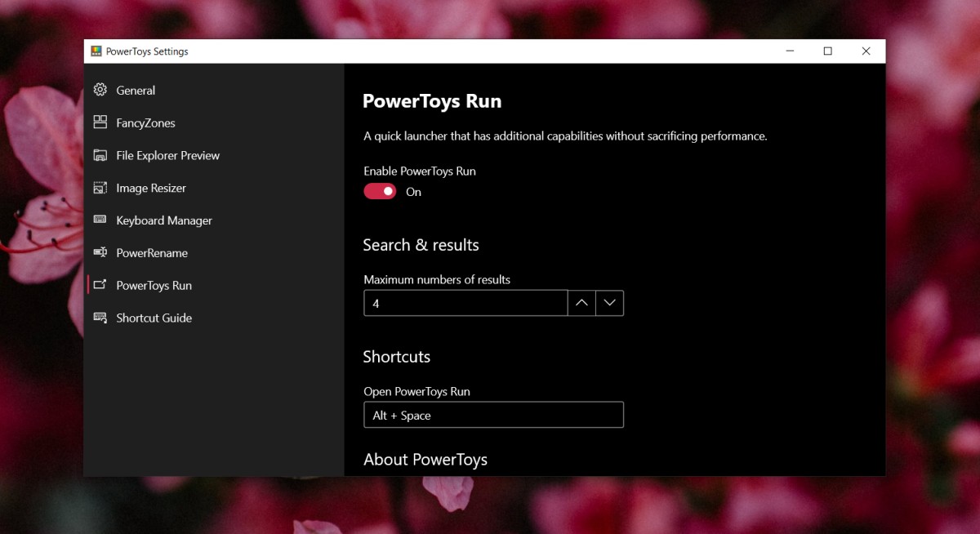Decrease maximum number of results

point(609,303)
